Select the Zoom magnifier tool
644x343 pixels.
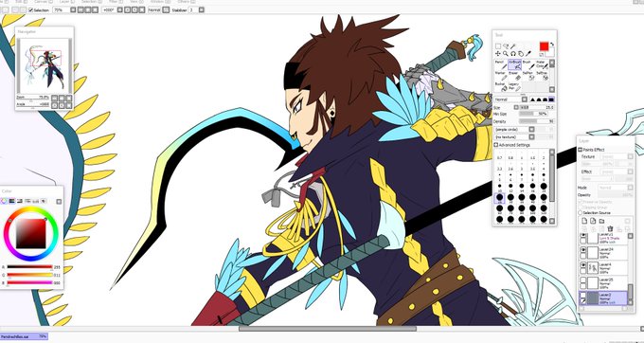tap(505, 54)
